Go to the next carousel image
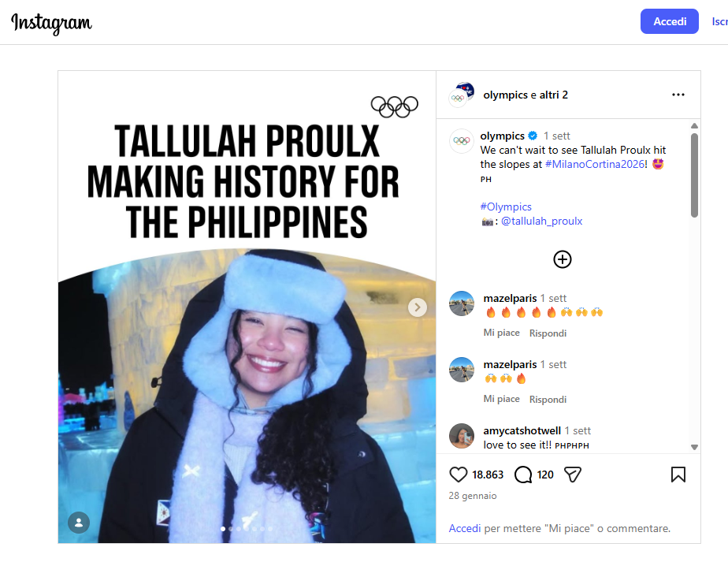The width and height of the screenshot is (728, 577). 418,307
